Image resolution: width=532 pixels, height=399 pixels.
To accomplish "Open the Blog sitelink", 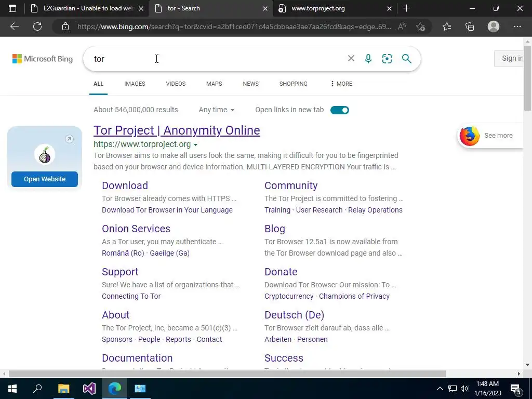I will (x=275, y=229).
